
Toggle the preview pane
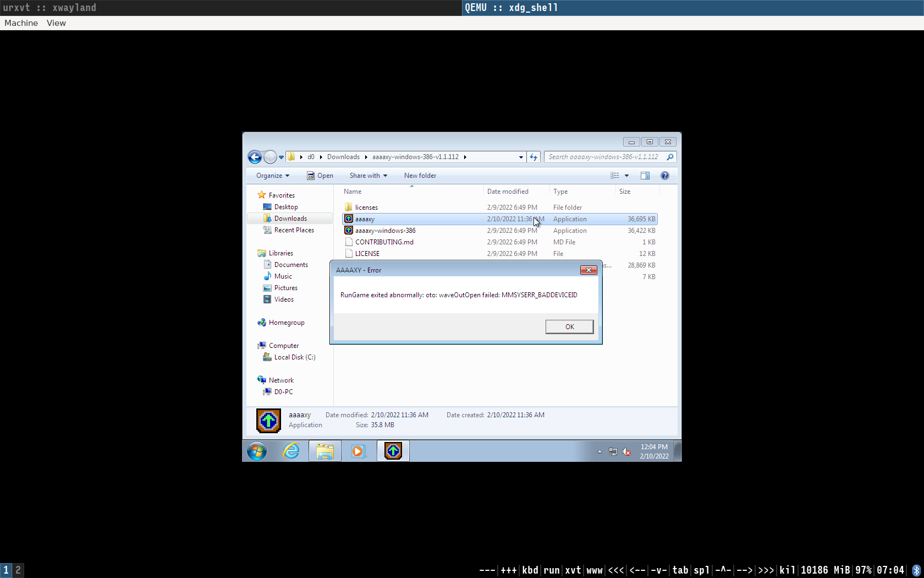pyautogui.click(x=645, y=175)
